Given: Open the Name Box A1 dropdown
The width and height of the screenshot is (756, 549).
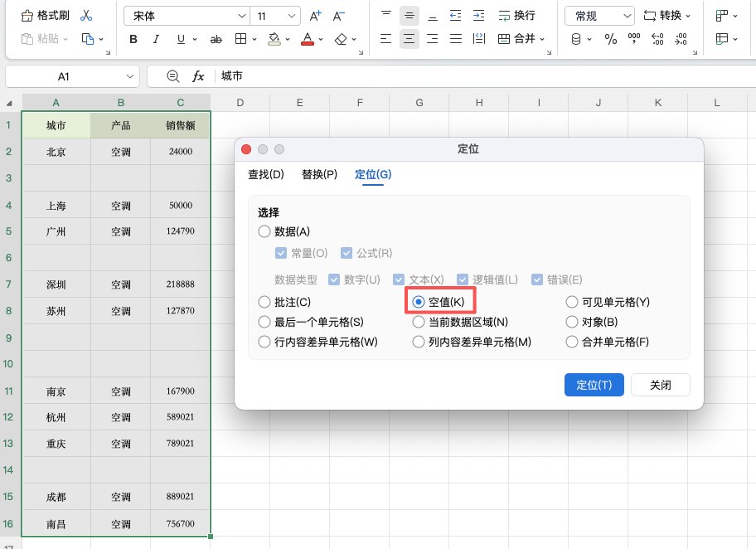Looking at the screenshot, I should point(129,76).
